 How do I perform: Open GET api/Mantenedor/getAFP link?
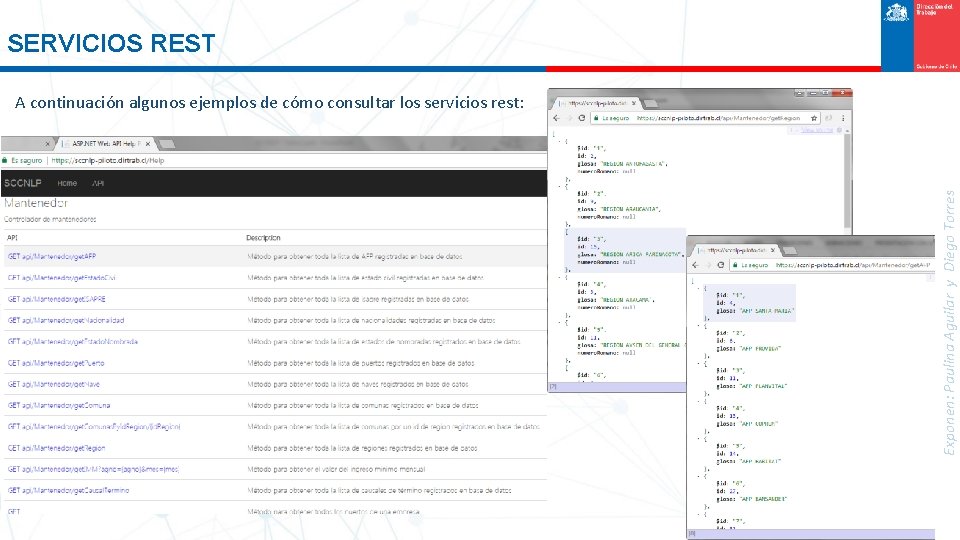pyautogui.click(x=51, y=257)
